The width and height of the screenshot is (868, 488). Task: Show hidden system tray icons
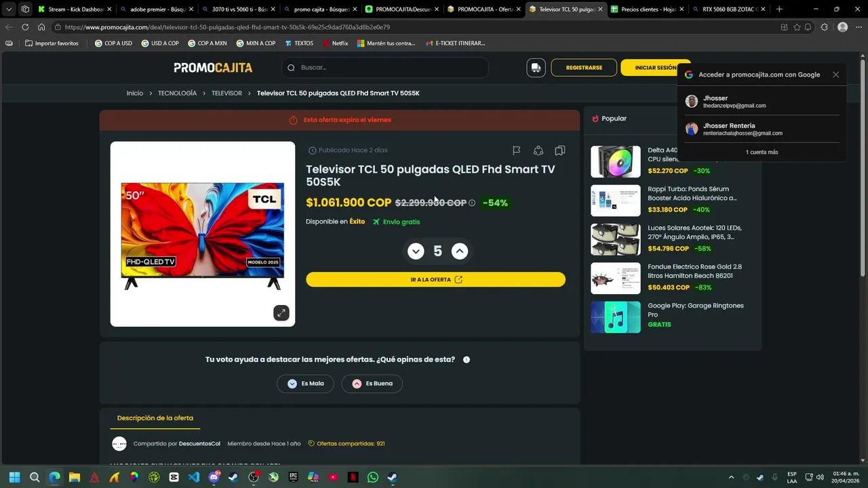(x=731, y=477)
